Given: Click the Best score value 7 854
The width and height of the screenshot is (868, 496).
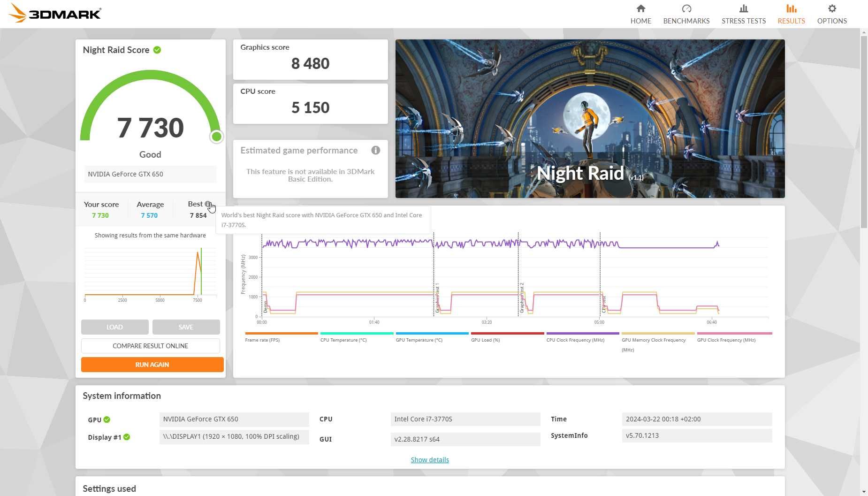Looking at the screenshot, I should 198,215.
